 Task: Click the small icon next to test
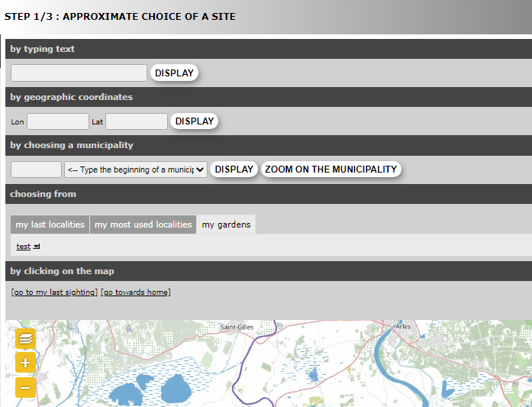(x=37, y=246)
